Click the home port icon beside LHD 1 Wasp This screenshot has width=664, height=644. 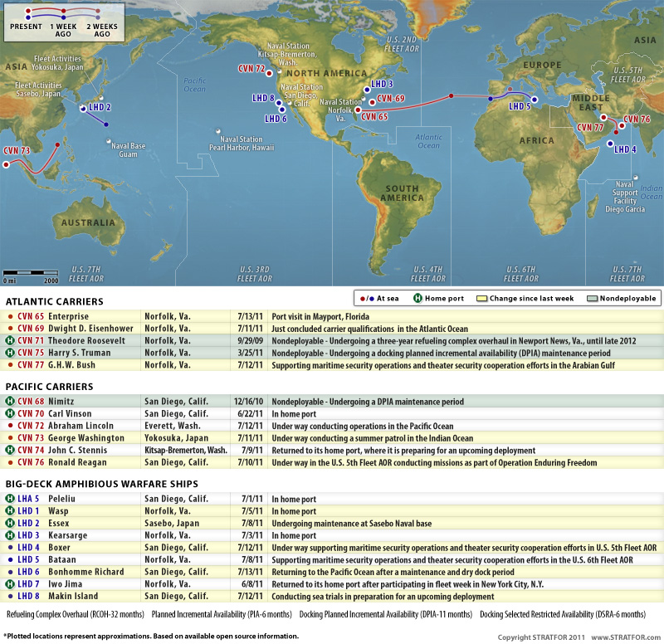(10, 511)
